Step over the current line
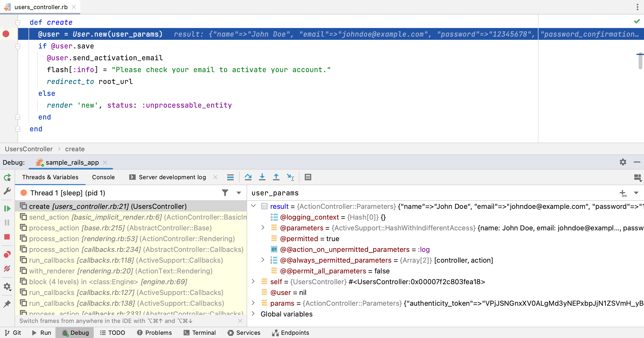 tap(248, 177)
